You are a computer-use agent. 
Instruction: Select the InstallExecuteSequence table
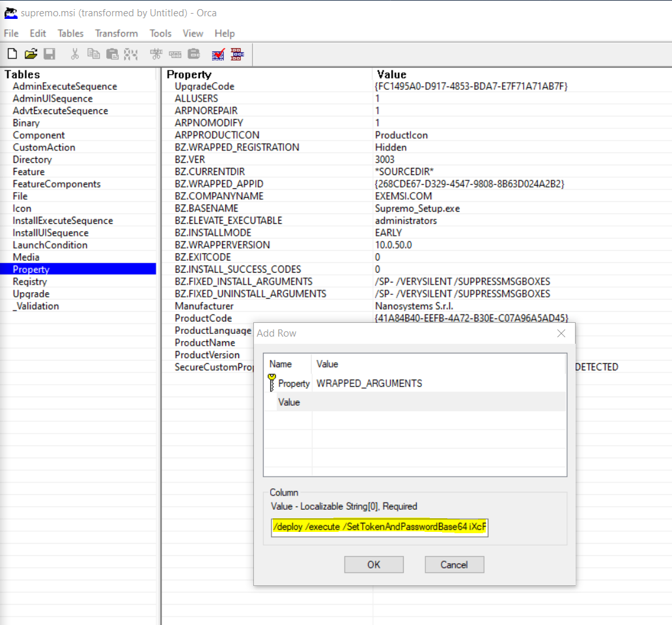pyautogui.click(x=63, y=221)
